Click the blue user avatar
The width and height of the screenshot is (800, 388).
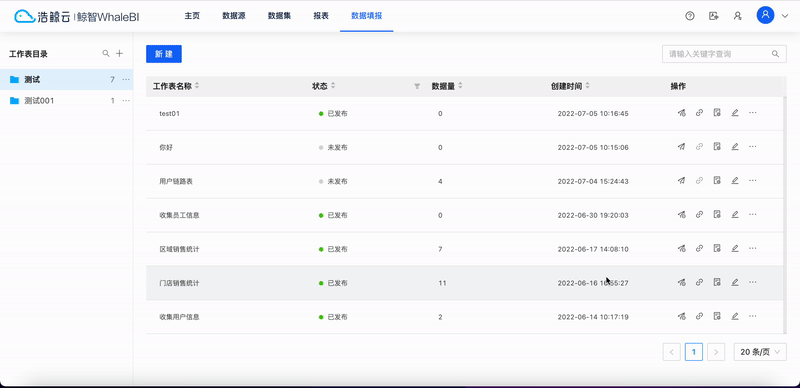pos(765,15)
